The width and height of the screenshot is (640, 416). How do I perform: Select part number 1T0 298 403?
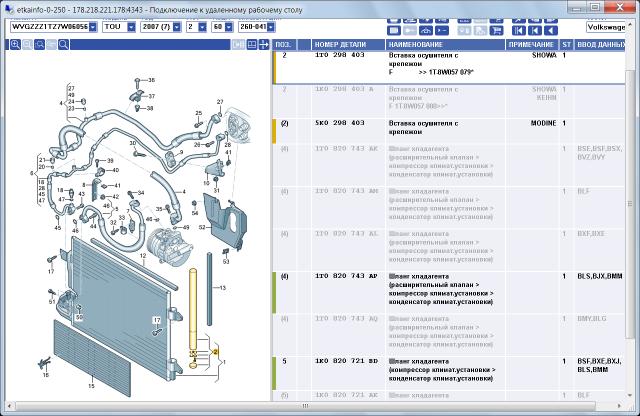point(340,55)
